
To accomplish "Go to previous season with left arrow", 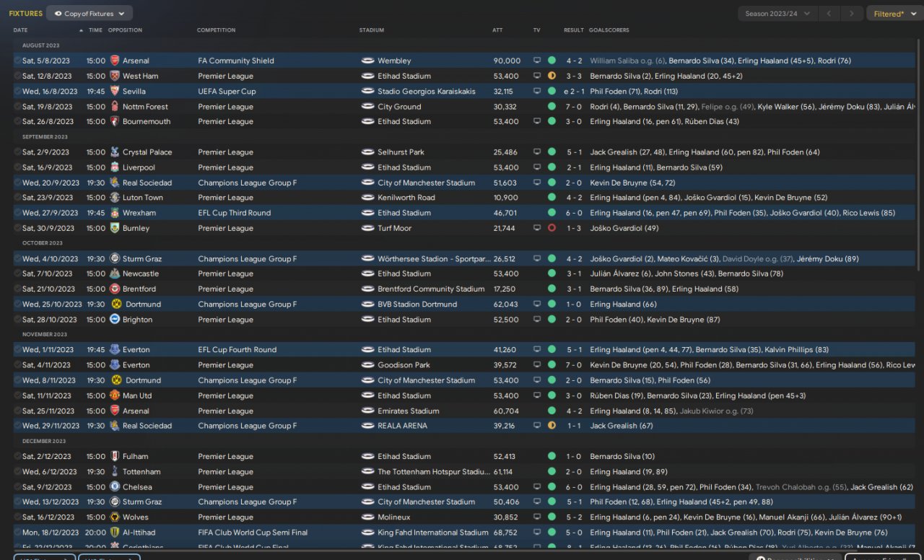I will coord(830,14).
